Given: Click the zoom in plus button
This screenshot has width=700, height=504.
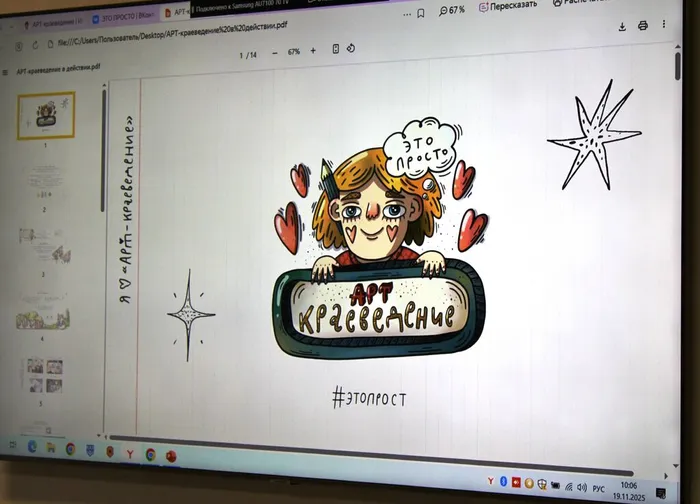Looking at the screenshot, I should pos(313,50).
